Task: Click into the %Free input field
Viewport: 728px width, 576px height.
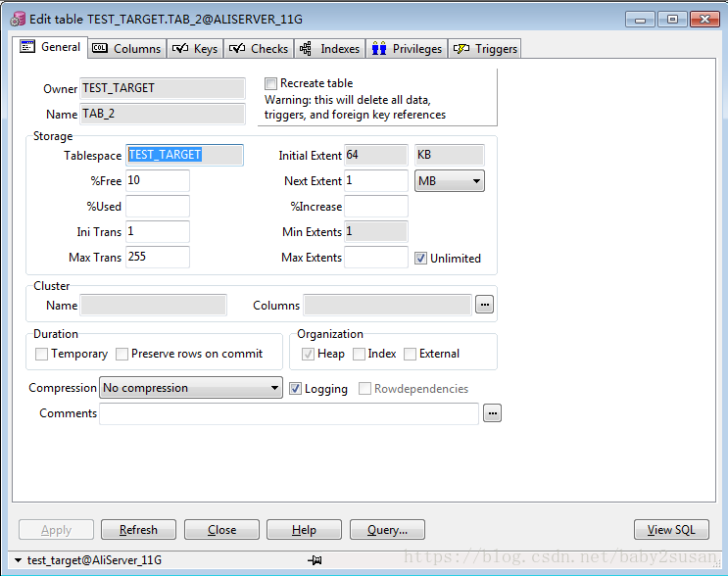Action: coord(157,181)
